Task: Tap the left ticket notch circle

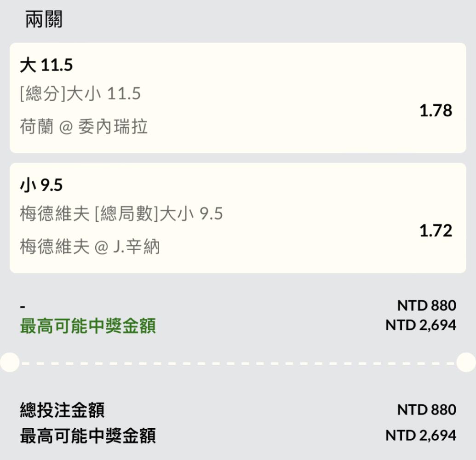Action: pyautogui.click(x=10, y=362)
